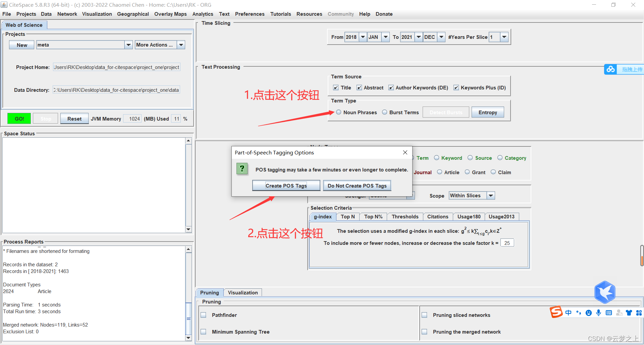
Task: Open the To month DEC dropdown
Action: (x=441, y=37)
